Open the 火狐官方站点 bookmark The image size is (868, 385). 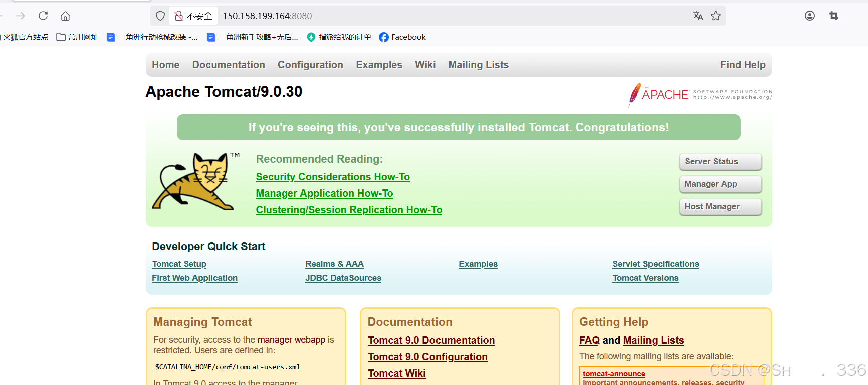pos(25,37)
